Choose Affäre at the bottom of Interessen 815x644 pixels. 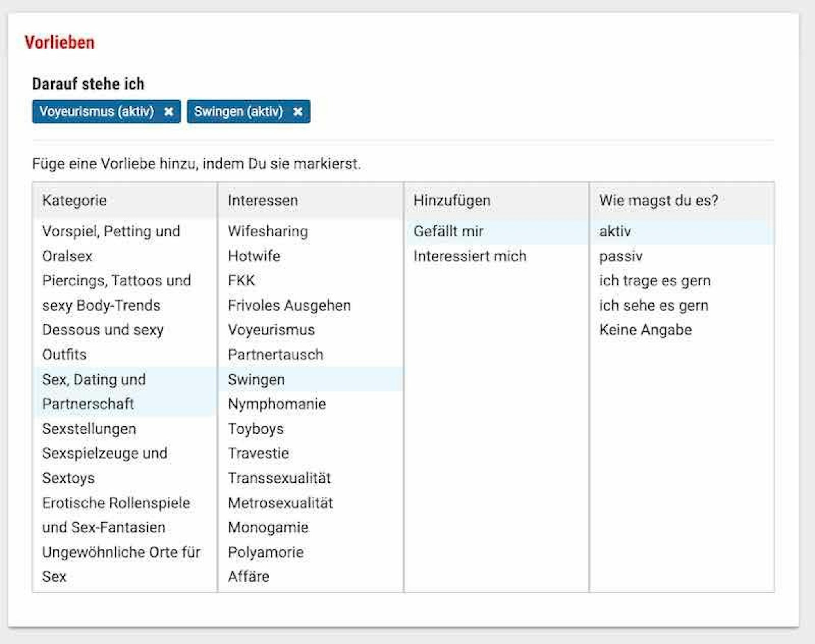coord(249,577)
